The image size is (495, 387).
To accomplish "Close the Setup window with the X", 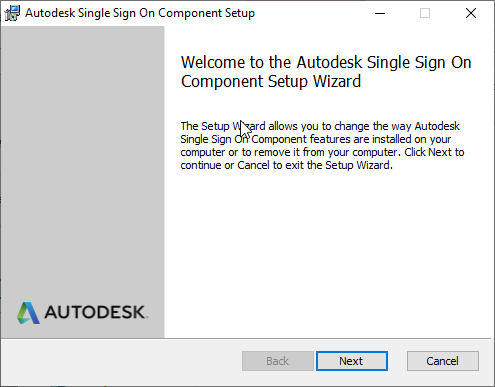I will click(471, 13).
